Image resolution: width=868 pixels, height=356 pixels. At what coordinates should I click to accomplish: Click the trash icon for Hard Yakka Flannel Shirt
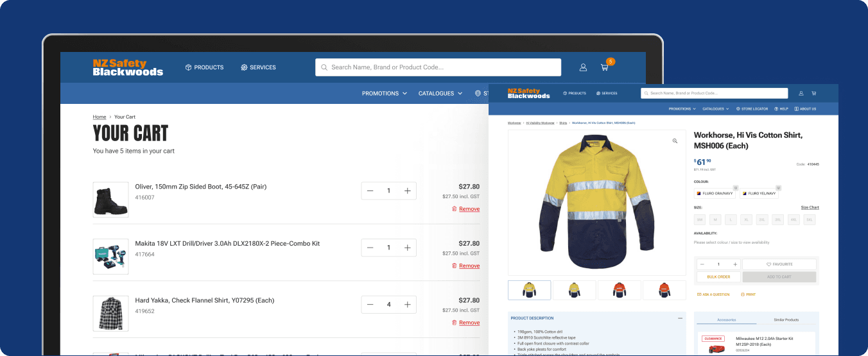[454, 323]
